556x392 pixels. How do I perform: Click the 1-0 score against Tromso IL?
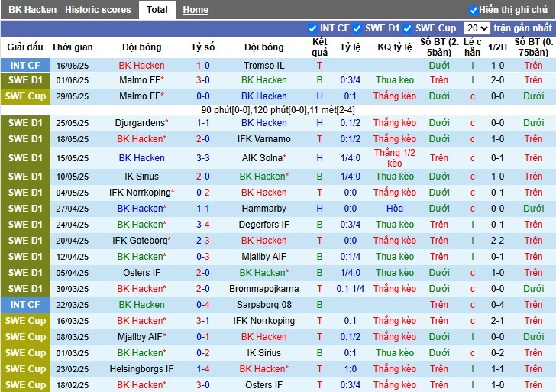pyautogui.click(x=203, y=66)
